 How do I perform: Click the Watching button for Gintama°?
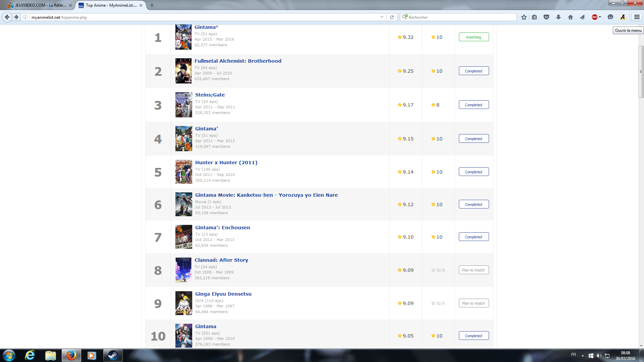tap(474, 37)
